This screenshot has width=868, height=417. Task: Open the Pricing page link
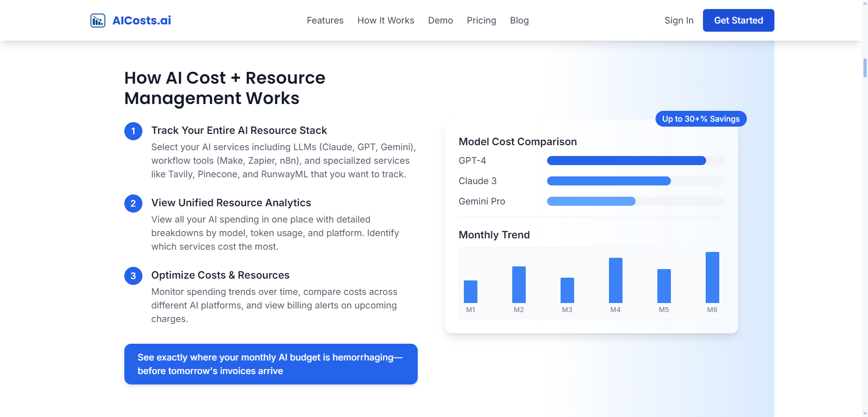click(x=481, y=20)
